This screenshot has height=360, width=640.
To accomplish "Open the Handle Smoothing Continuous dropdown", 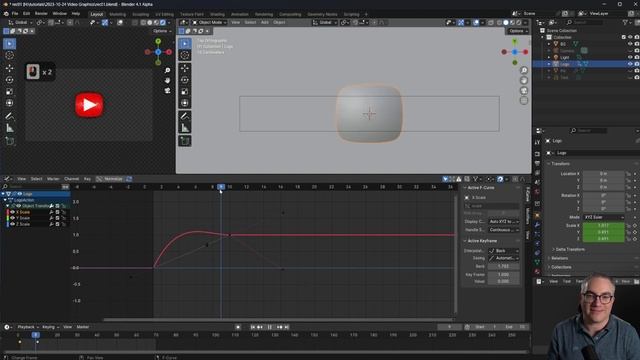I will point(504,230).
